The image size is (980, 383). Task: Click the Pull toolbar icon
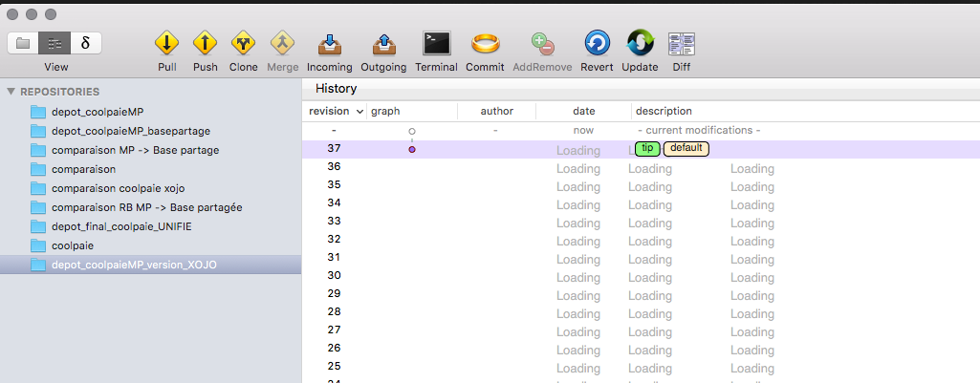pos(167,43)
